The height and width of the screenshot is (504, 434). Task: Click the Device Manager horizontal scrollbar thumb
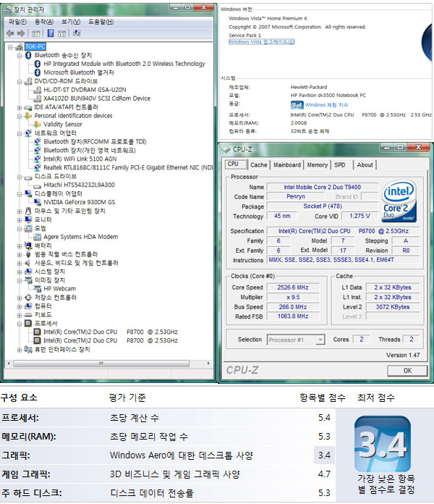click(101, 364)
